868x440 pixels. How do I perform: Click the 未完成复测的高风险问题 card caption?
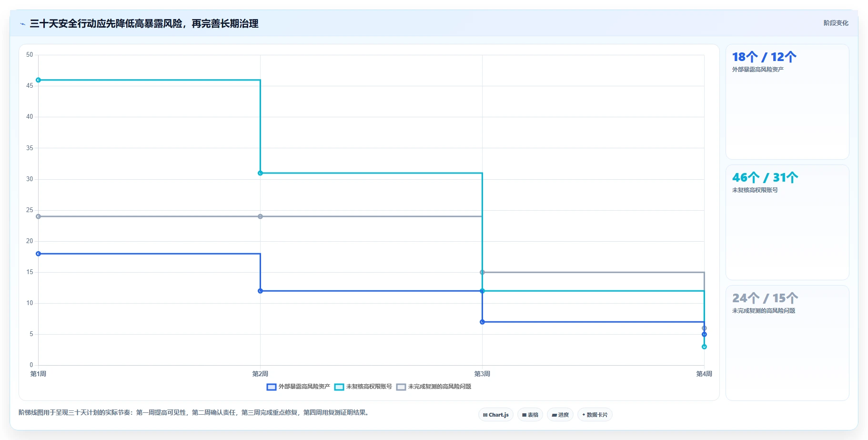764,311
